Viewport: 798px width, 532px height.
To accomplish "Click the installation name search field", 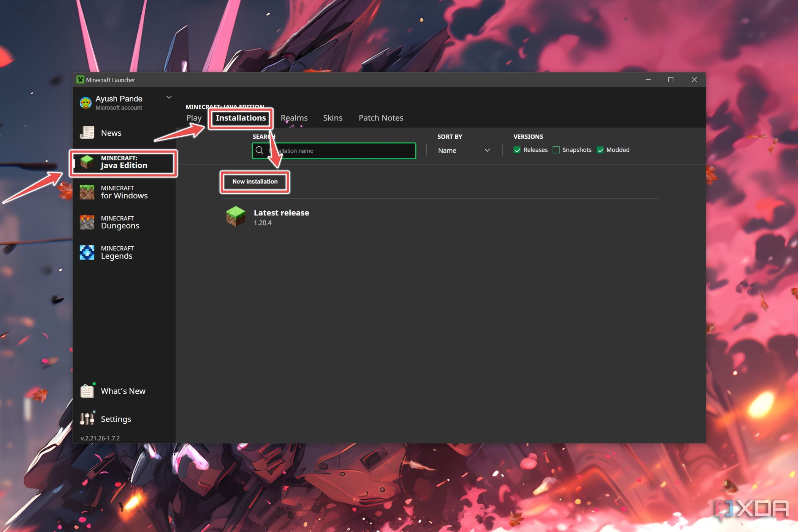I will point(334,150).
